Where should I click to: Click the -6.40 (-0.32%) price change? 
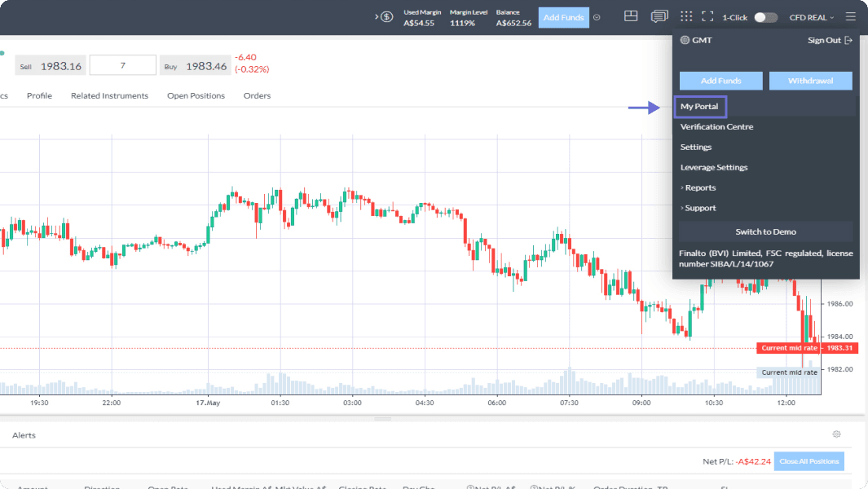click(x=252, y=63)
